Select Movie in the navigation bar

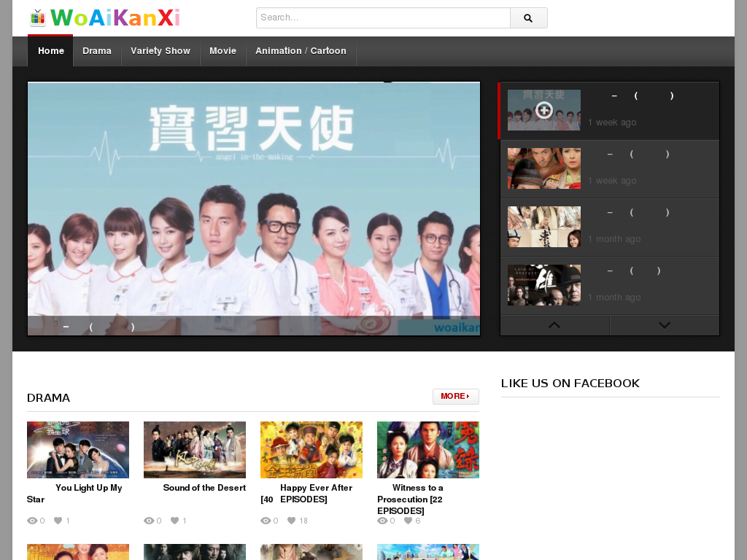click(x=222, y=51)
